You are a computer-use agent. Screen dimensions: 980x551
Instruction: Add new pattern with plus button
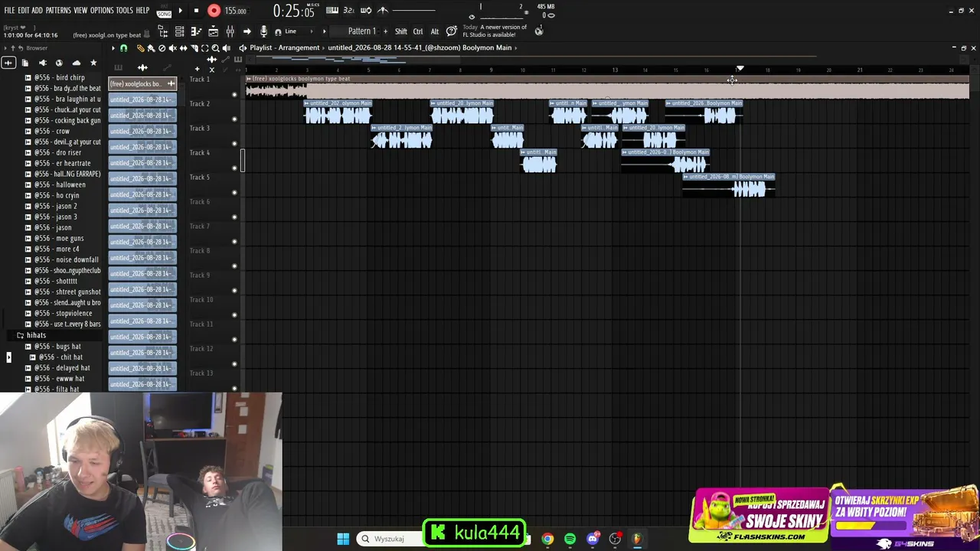pyautogui.click(x=385, y=31)
